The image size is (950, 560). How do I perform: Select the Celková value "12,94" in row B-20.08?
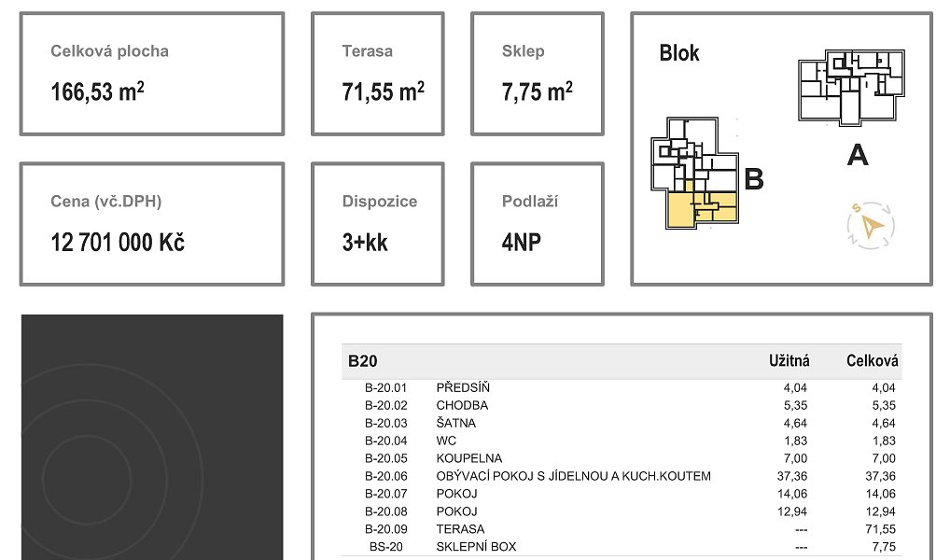[880, 511]
